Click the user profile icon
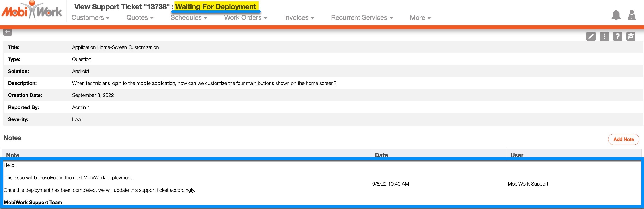Screen dimensions: 644x209 (632, 15)
